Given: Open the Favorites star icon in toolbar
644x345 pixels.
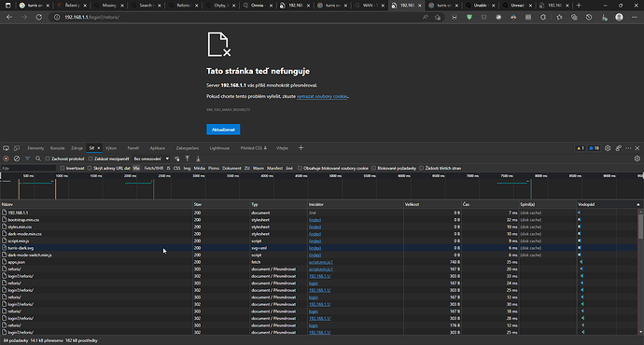Looking at the screenshot, I should coord(559,17).
